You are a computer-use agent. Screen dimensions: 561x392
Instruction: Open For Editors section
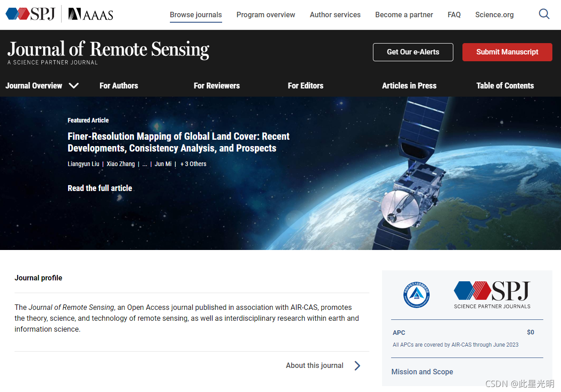point(306,85)
